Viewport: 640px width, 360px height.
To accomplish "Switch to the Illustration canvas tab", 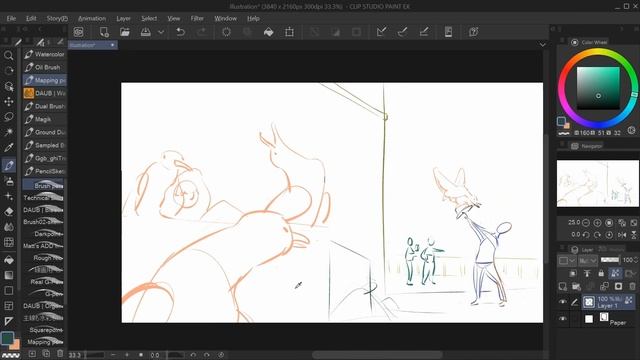I will pyautogui.click(x=93, y=45).
